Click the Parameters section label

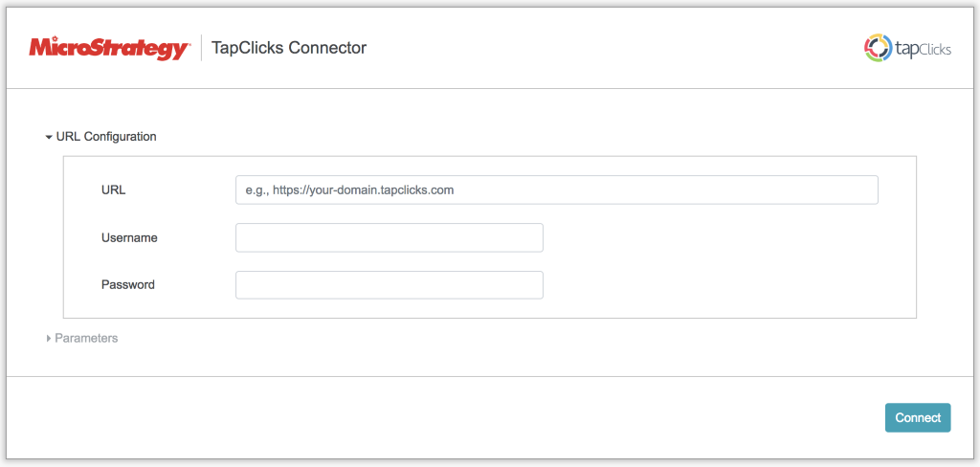click(x=86, y=339)
